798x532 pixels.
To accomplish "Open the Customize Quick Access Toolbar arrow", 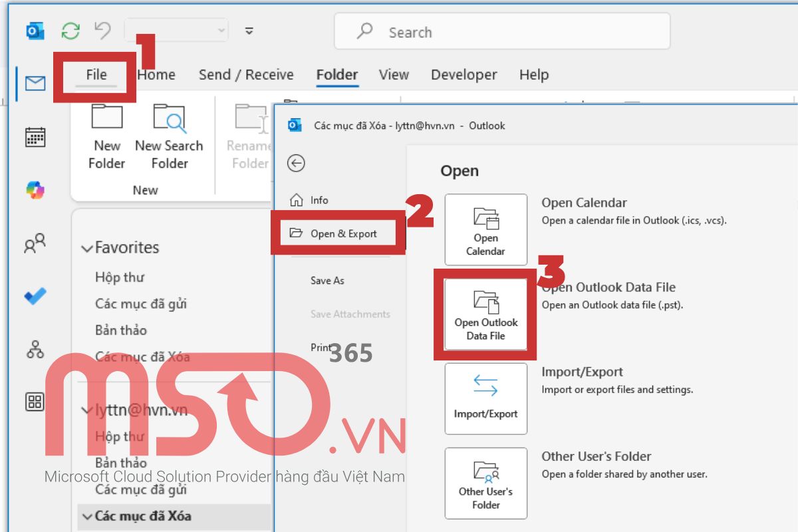I will [249, 31].
